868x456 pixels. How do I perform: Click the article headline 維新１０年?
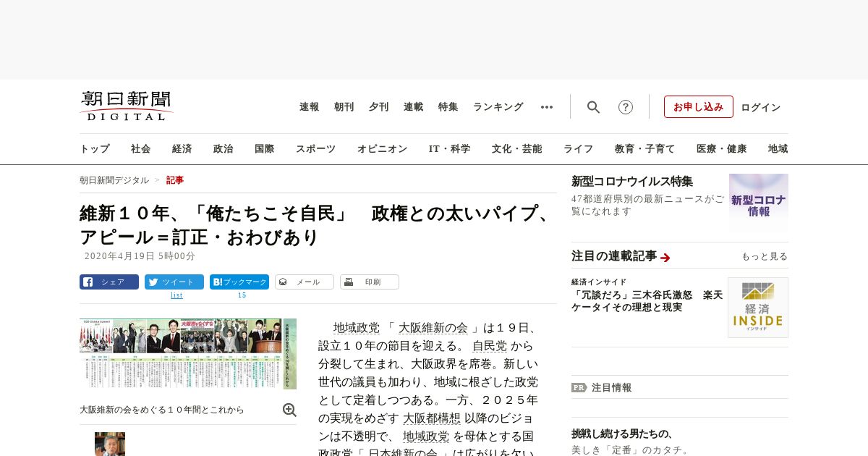[315, 225]
